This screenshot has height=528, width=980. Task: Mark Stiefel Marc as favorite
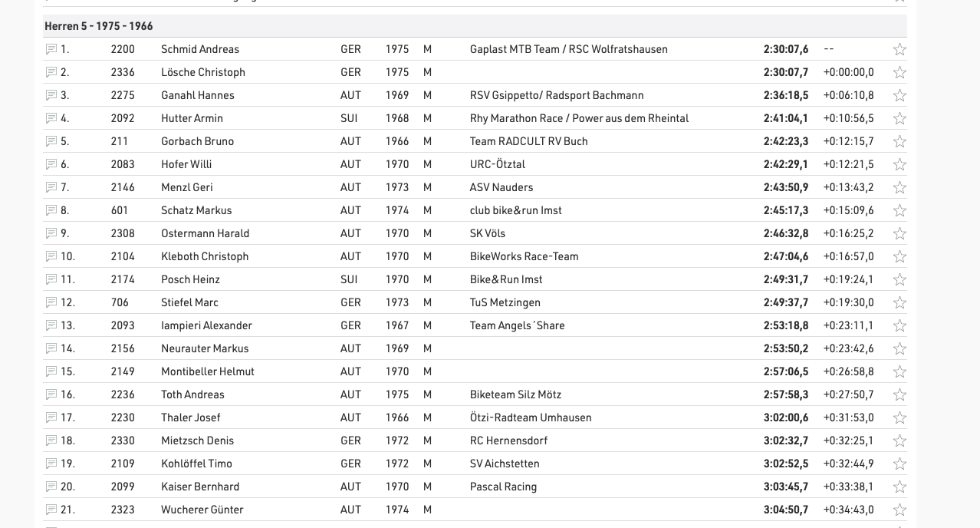(899, 302)
